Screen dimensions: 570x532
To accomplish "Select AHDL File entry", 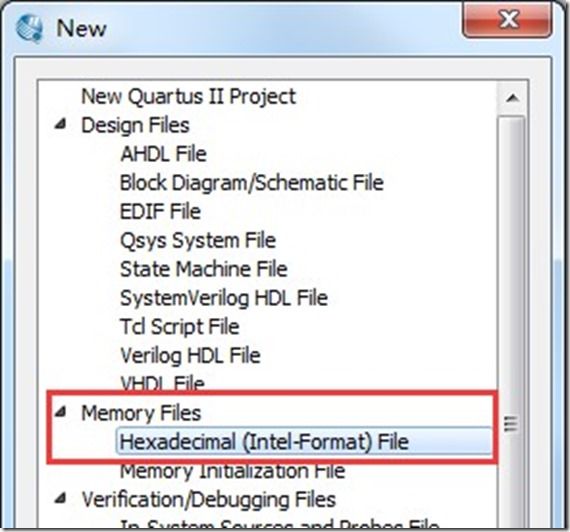I will click(163, 154).
